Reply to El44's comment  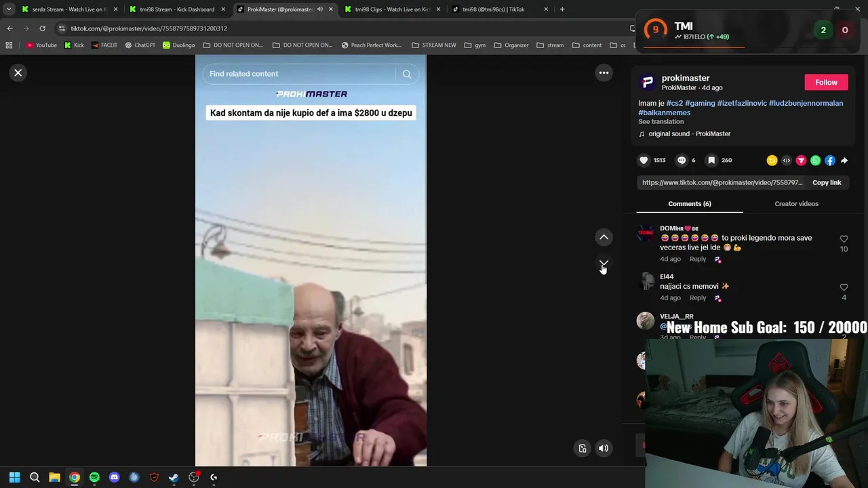(x=698, y=298)
